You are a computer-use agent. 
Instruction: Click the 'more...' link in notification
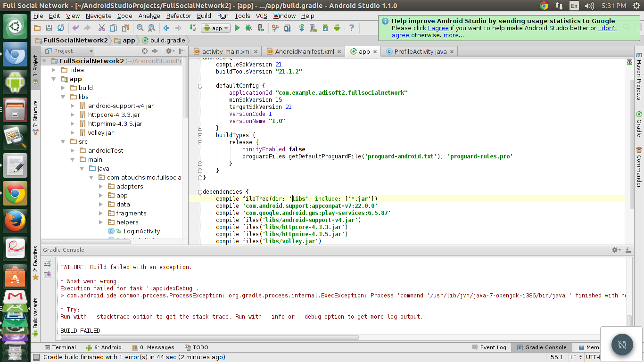coord(454,35)
